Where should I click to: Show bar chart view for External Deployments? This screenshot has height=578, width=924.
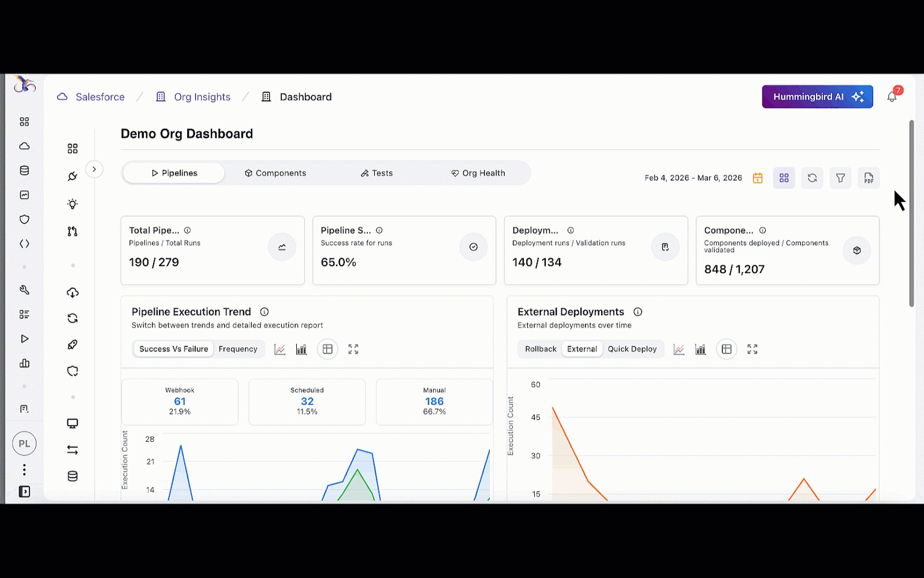[x=701, y=349]
